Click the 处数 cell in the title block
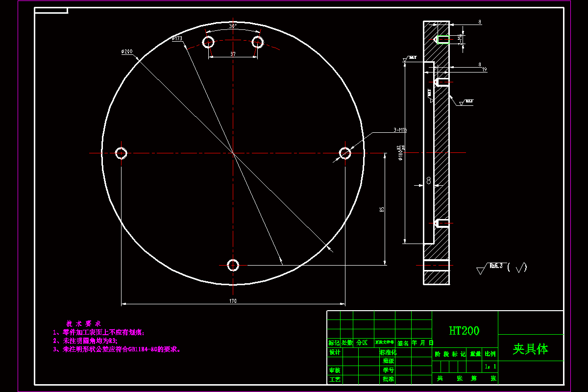Viewport: 588px width, 392px height. pyautogui.click(x=346, y=343)
